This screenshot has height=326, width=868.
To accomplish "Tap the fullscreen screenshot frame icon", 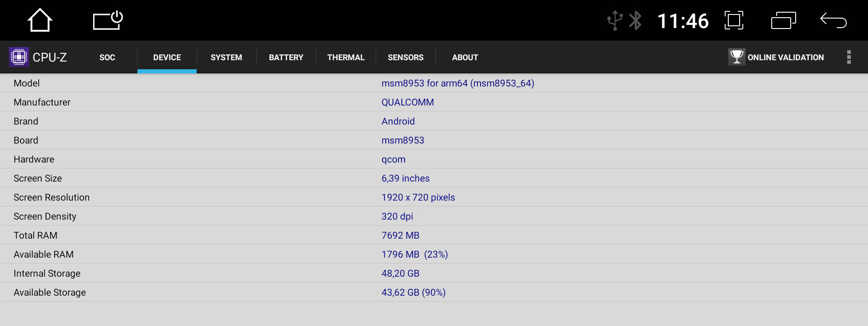I will (x=734, y=20).
